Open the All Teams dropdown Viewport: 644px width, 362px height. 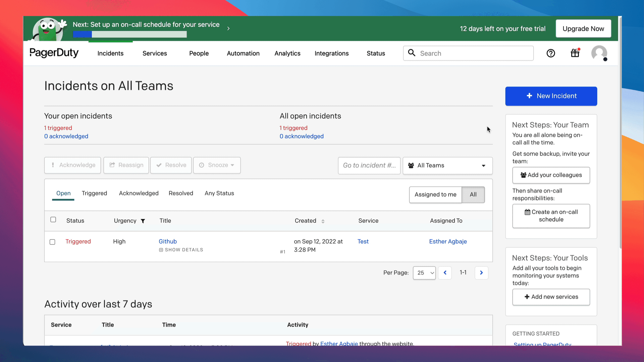(x=447, y=166)
